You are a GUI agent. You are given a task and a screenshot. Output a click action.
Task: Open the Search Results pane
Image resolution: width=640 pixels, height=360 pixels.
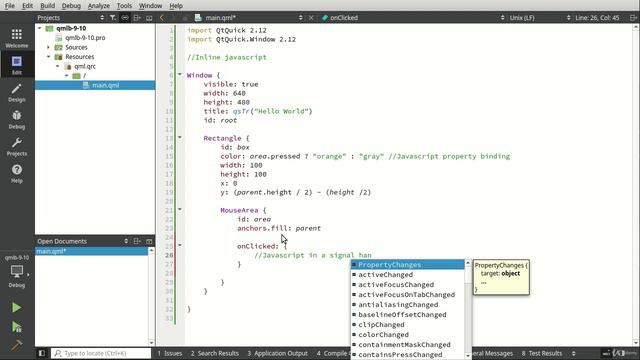click(x=215, y=353)
